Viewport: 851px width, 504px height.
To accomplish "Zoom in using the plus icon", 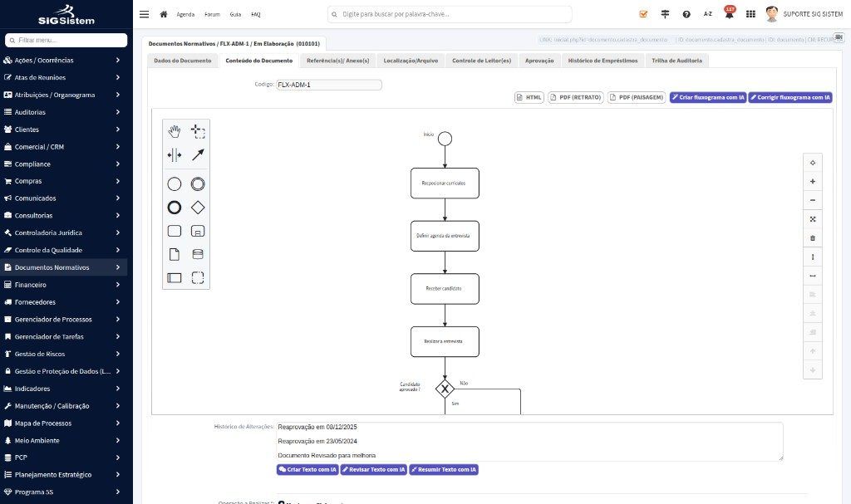I will point(813,182).
